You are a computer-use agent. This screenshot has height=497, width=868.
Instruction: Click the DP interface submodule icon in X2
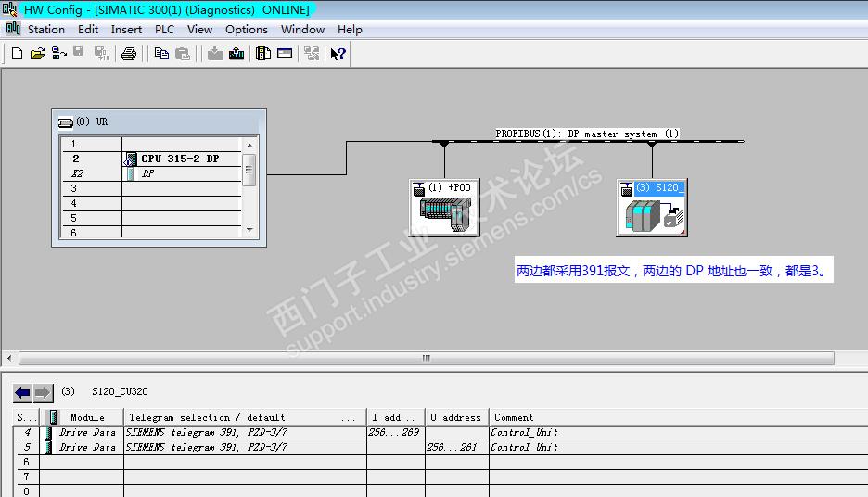tap(131, 173)
